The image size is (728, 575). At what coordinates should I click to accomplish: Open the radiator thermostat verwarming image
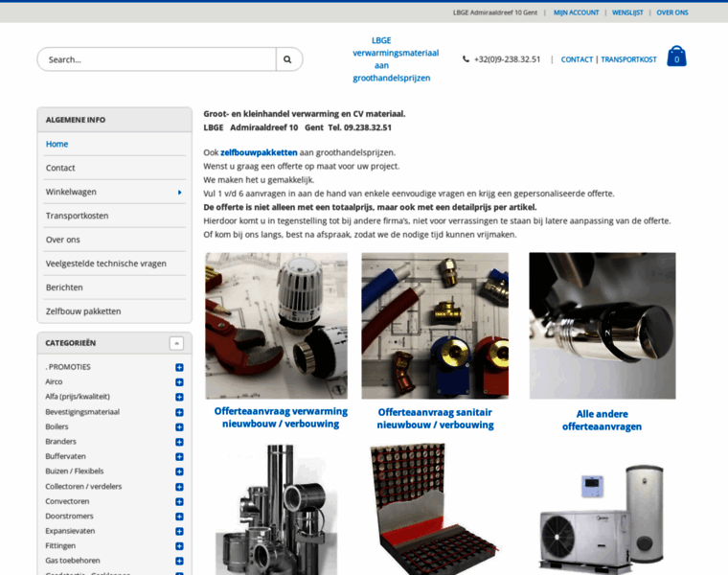276,326
